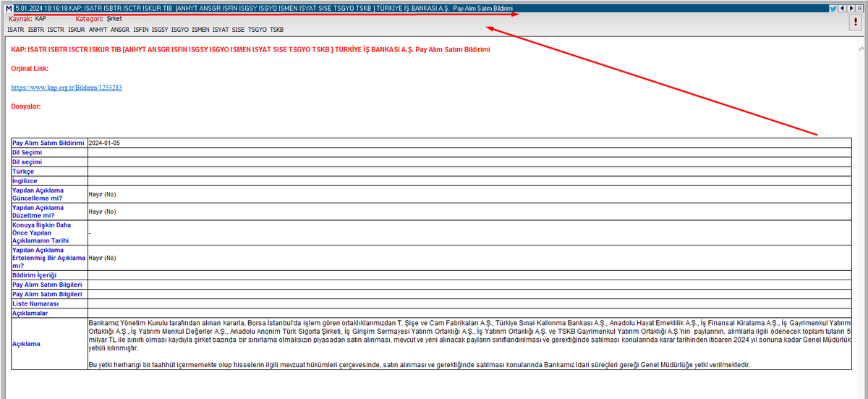
Task: Select the ISBTR ticker symbol
Action: tap(35, 30)
